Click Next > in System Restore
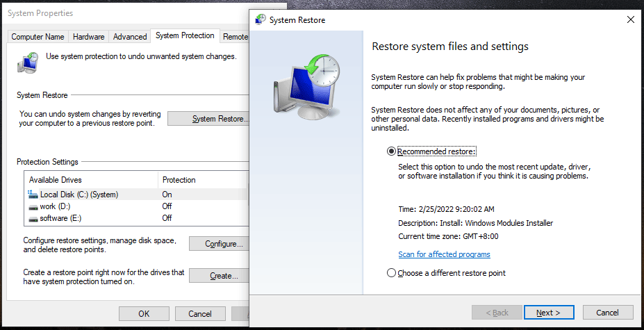 click(x=549, y=313)
